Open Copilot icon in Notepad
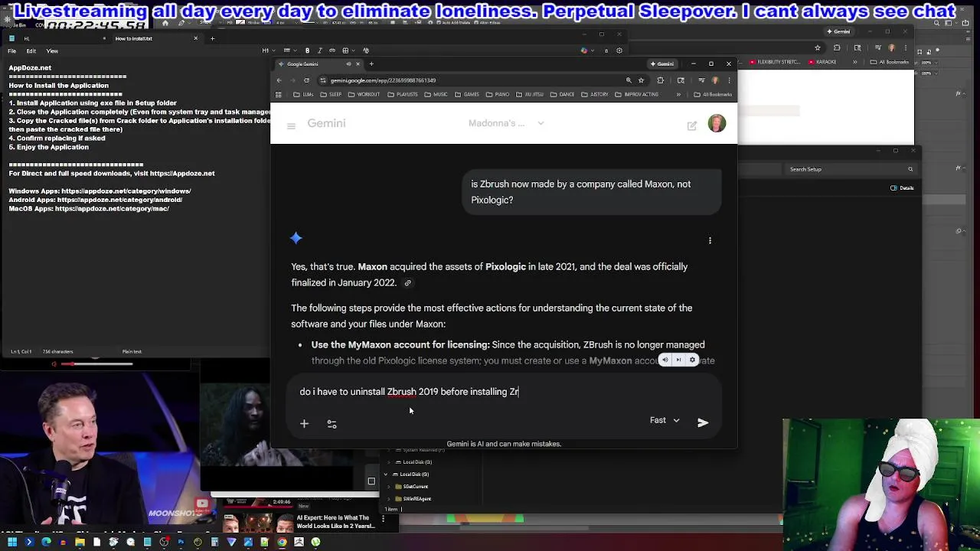This screenshot has height=551, width=980. 584,51
